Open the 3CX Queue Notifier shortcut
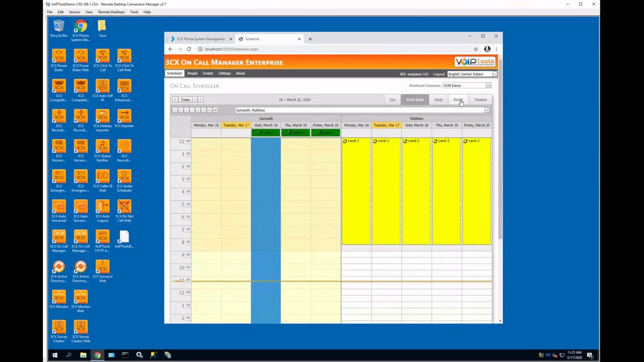The image size is (644, 362). [x=102, y=151]
